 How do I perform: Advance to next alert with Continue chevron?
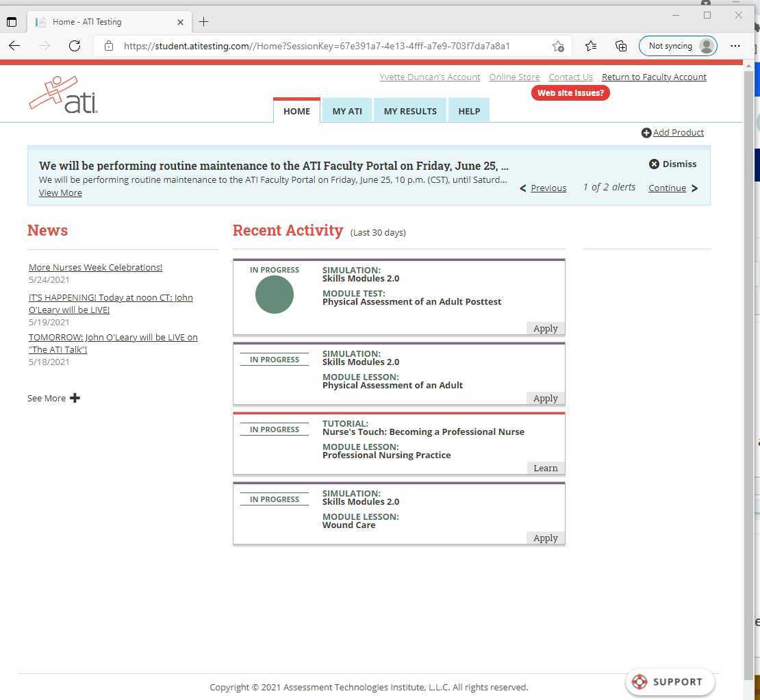[x=694, y=188]
